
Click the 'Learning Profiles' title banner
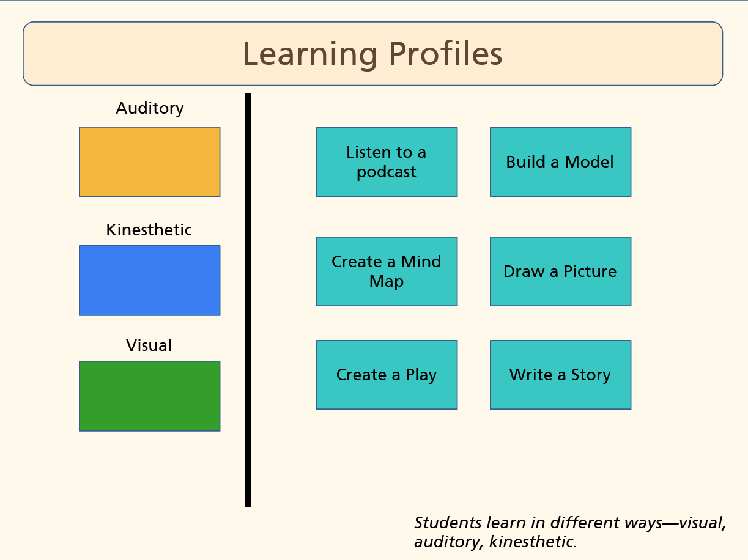372,54
